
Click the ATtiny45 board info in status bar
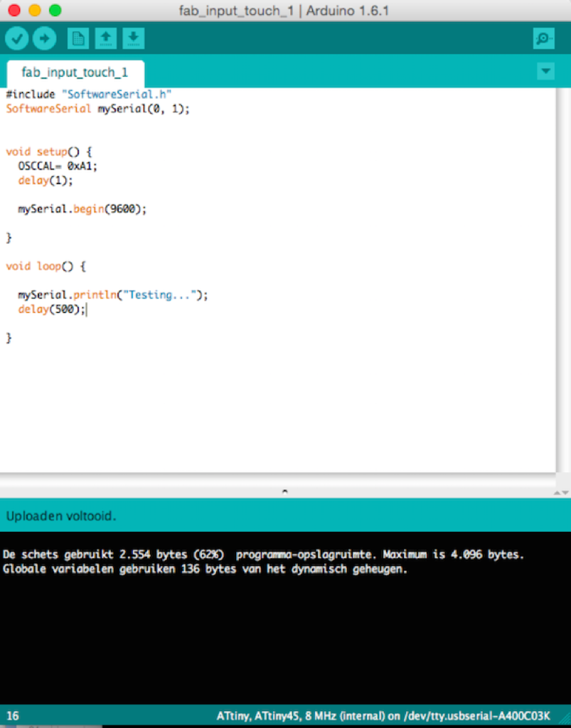point(383,716)
